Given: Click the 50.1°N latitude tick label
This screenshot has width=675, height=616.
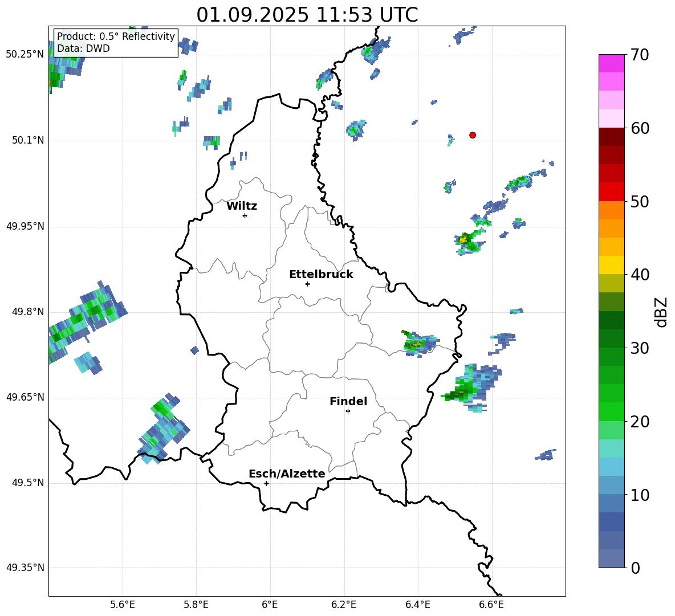Looking at the screenshot, I should click(x=28, y=141).
